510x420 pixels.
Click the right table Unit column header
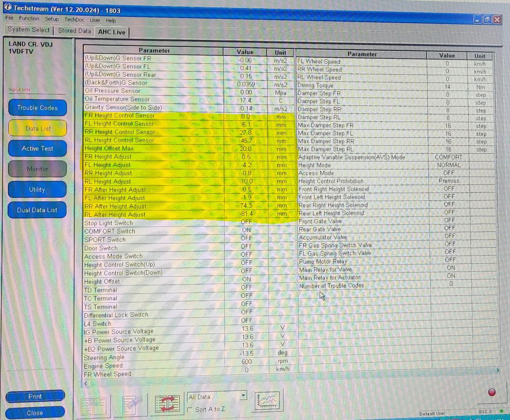(x=480, y=56)
